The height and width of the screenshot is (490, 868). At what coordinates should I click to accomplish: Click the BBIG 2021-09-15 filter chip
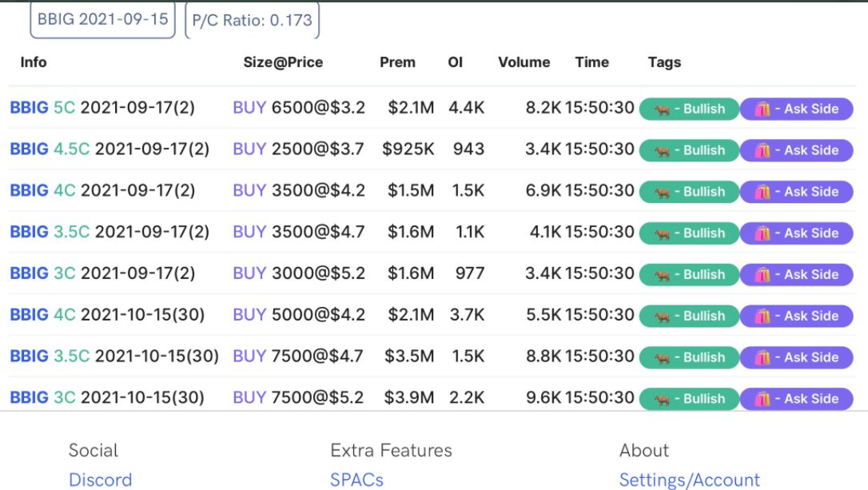[x=102, y=20]
